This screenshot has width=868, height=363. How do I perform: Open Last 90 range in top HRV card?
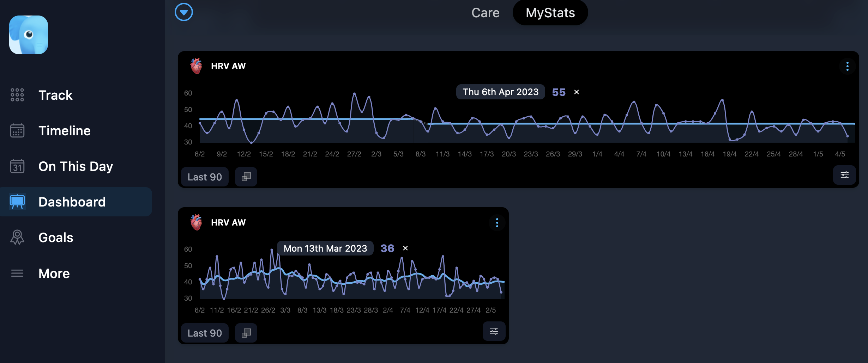[205, 177]
